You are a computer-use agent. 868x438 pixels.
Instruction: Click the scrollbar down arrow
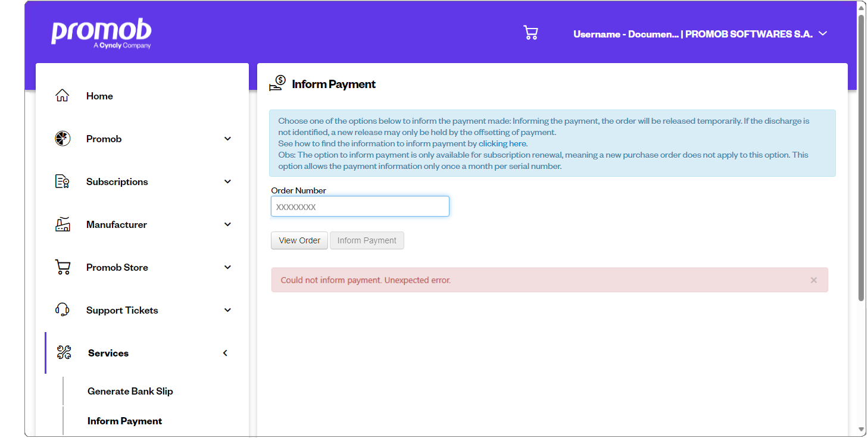(861, 429)
